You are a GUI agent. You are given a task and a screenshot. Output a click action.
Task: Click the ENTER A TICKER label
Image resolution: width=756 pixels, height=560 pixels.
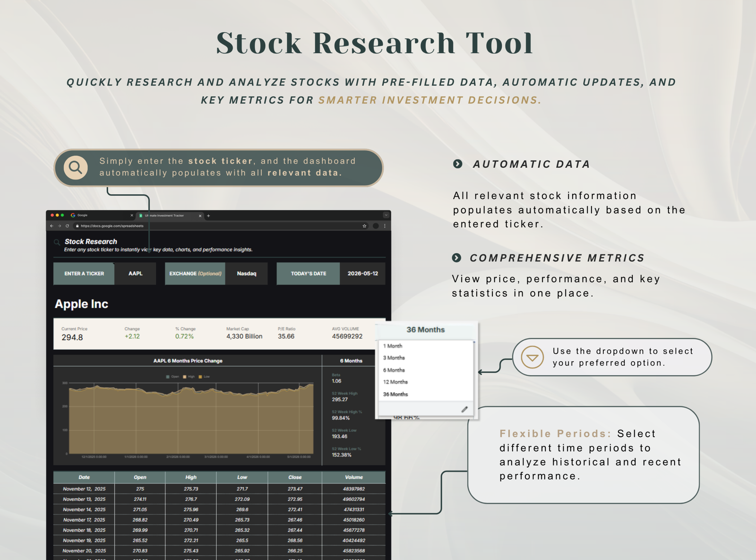point(84,274)
